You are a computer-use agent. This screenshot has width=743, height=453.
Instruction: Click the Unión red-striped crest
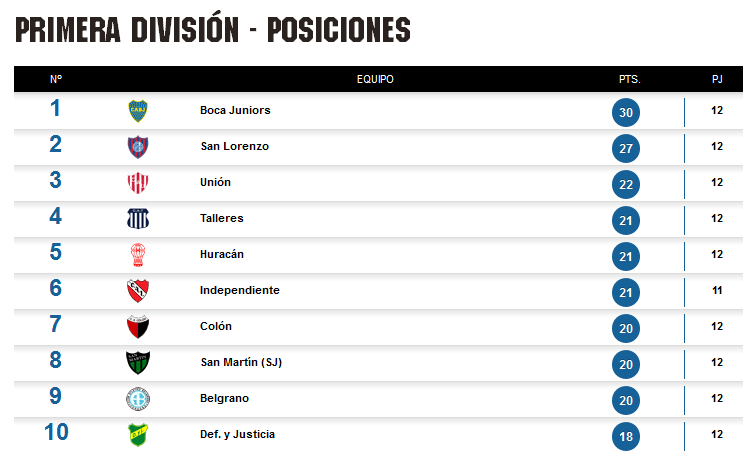point(138,183)
